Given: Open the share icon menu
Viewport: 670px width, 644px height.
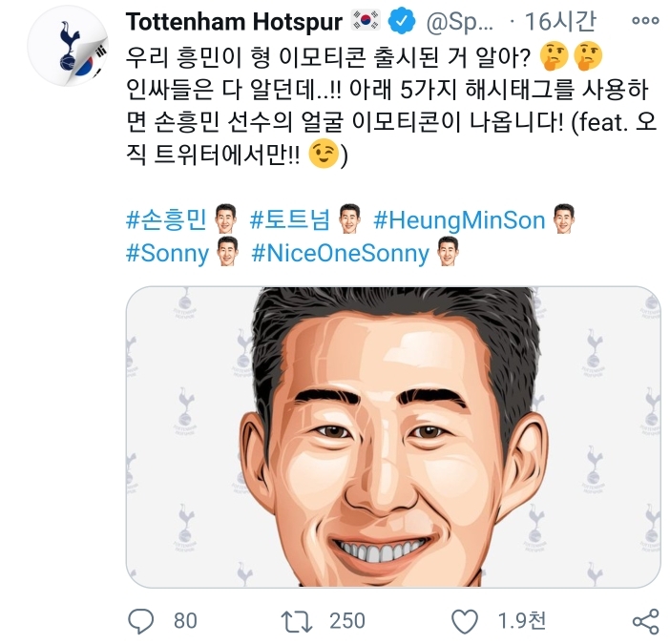Looking at the screenshot, I should click(x=645, y=621).
